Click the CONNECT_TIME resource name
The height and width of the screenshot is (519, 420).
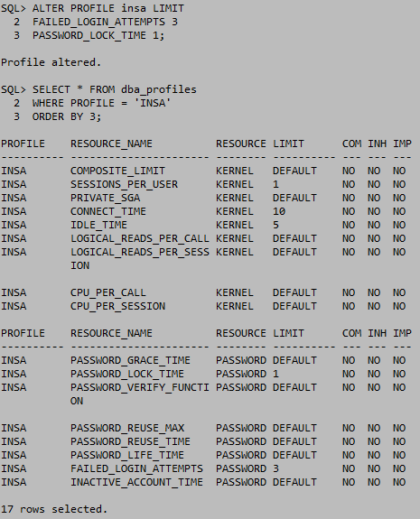click(108, 211)
